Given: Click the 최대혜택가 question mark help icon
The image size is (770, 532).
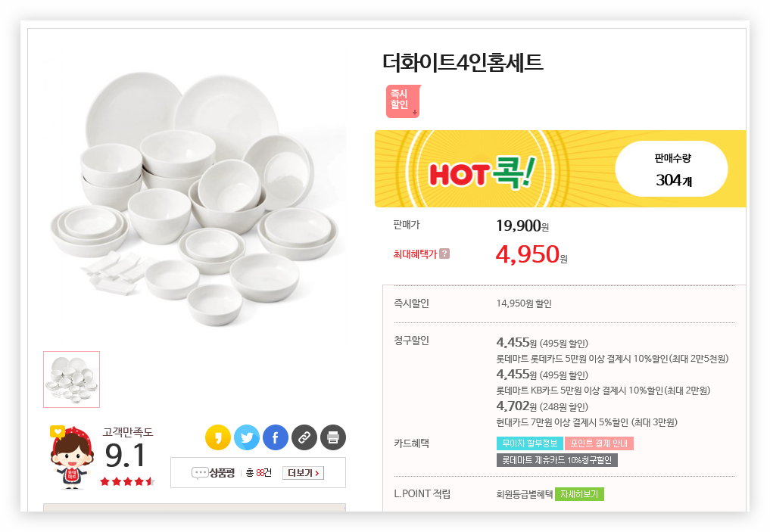Looking at the screenshot, I should [x=444, y=254].
